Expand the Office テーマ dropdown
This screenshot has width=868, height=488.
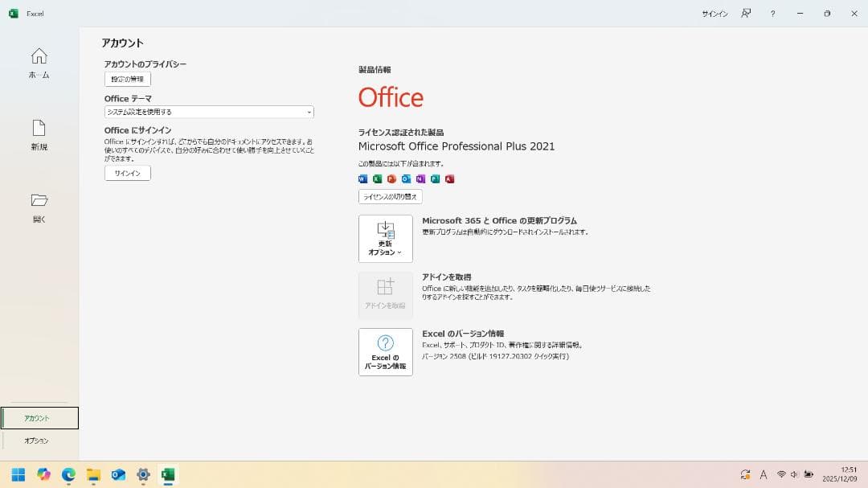click(x=209, y=113)
